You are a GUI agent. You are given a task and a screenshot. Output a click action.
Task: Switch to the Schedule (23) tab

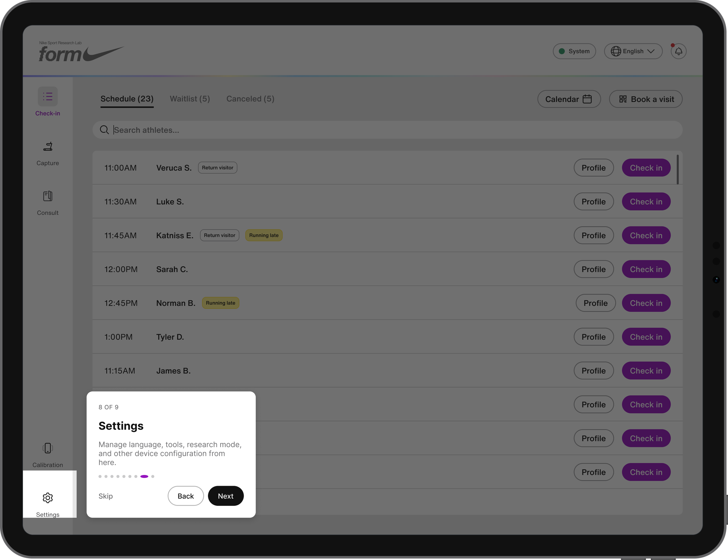coord(127,99)
